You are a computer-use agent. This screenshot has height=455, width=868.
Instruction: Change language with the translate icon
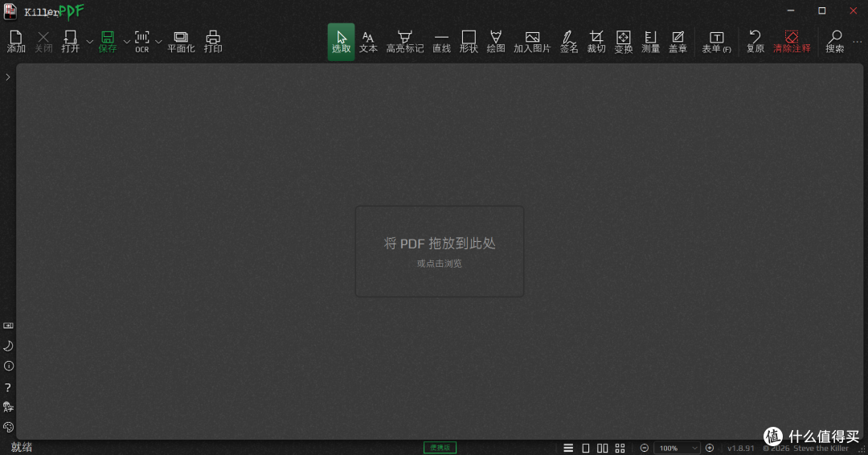(x=8, y=407)
